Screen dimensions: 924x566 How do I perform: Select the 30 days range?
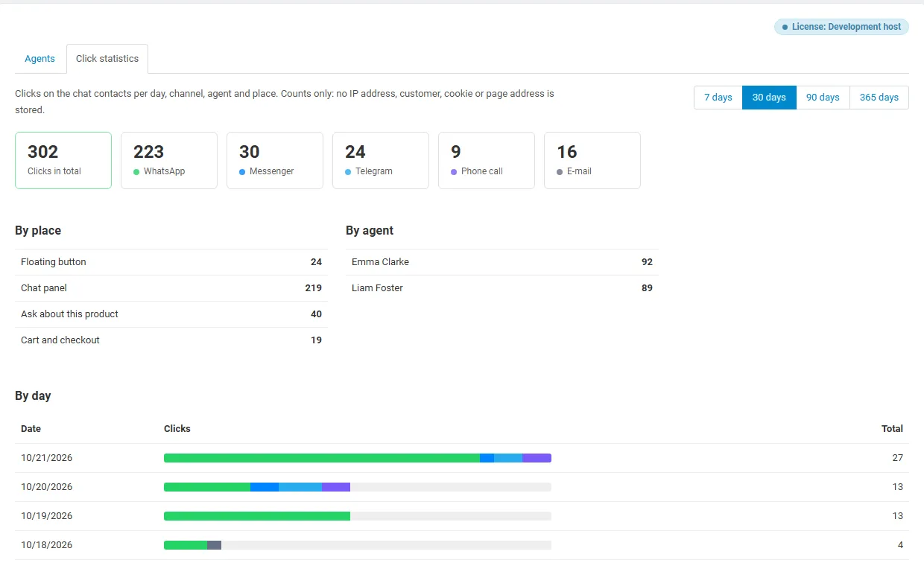[769, 98]
